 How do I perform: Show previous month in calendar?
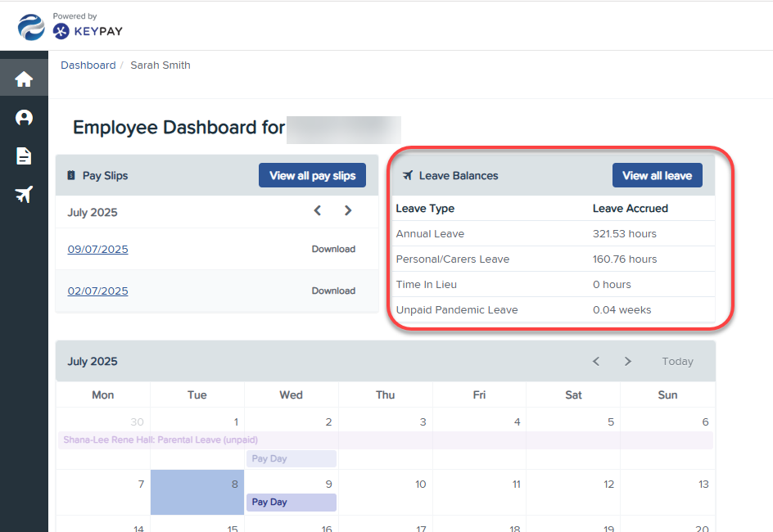(596, 362)
